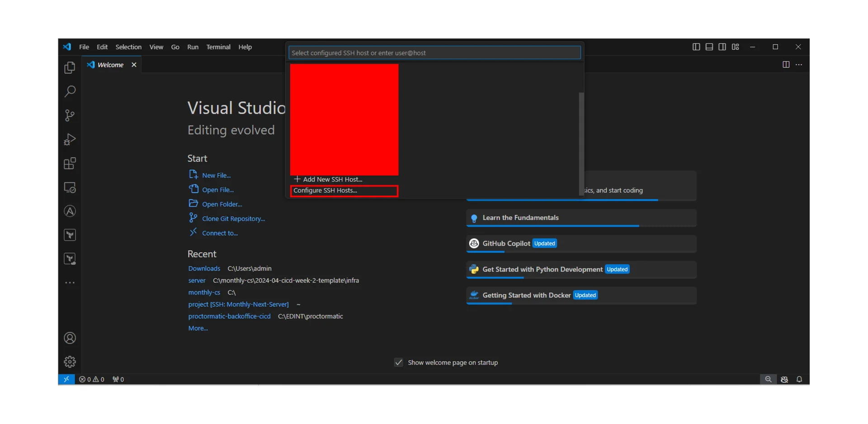
Task: Toggle the primary side bar layout button
Action: 696,47
